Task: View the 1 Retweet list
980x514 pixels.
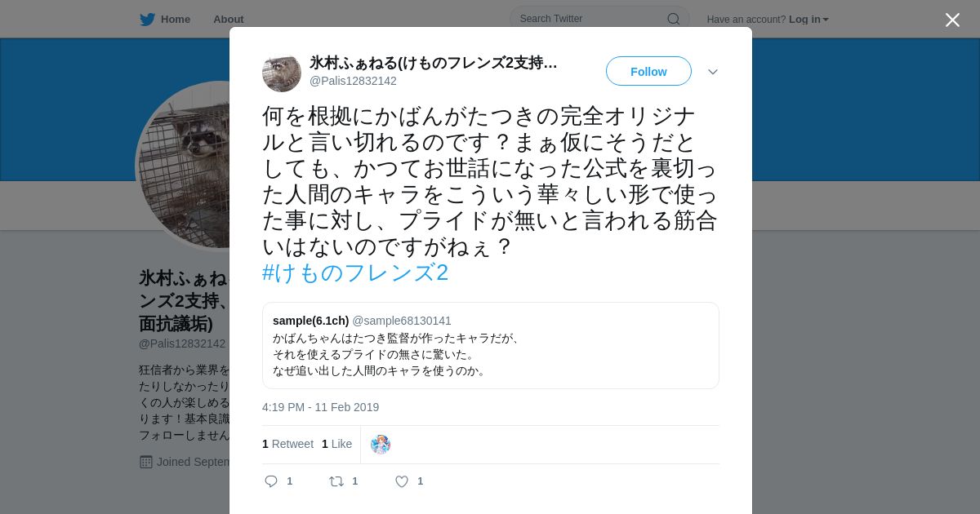Action: click(x=287, y=444)
